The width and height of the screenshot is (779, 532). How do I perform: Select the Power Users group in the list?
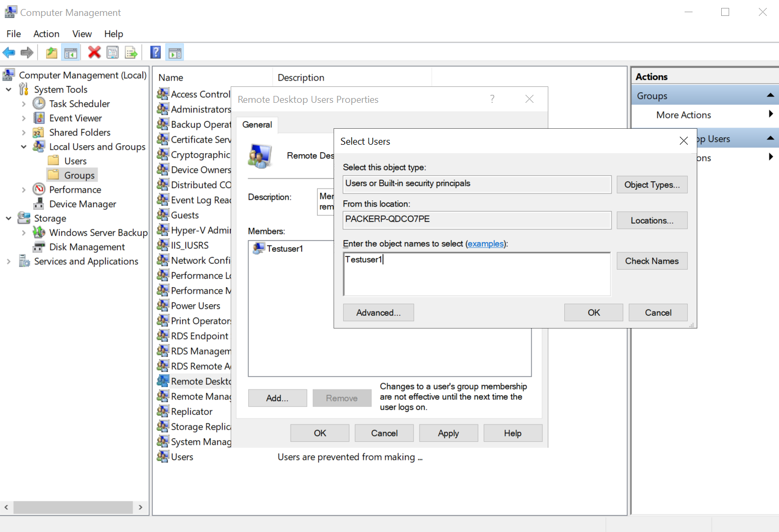[196, 306]
